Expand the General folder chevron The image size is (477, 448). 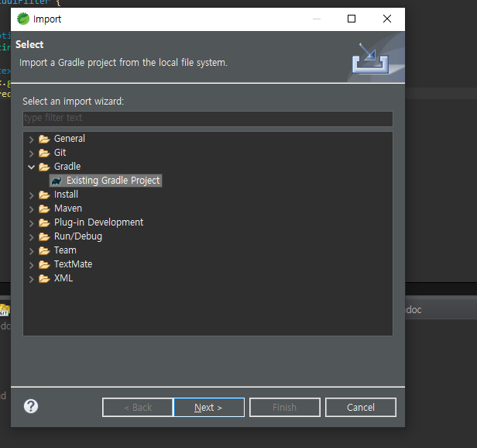[31, 140]
